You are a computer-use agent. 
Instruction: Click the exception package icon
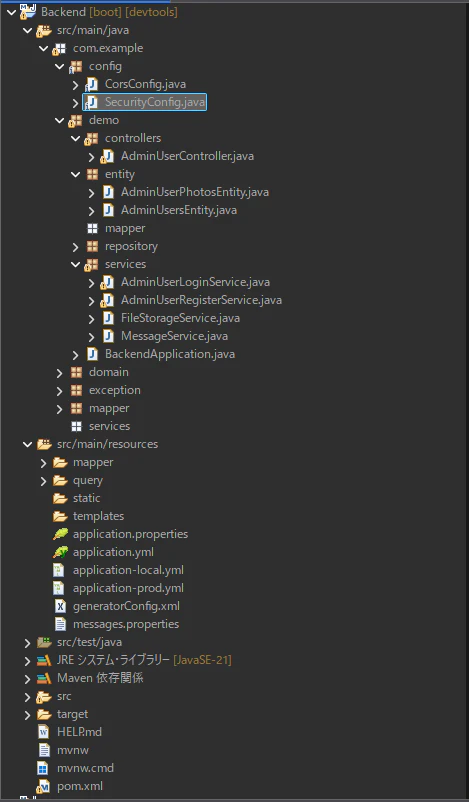(76, 390)
